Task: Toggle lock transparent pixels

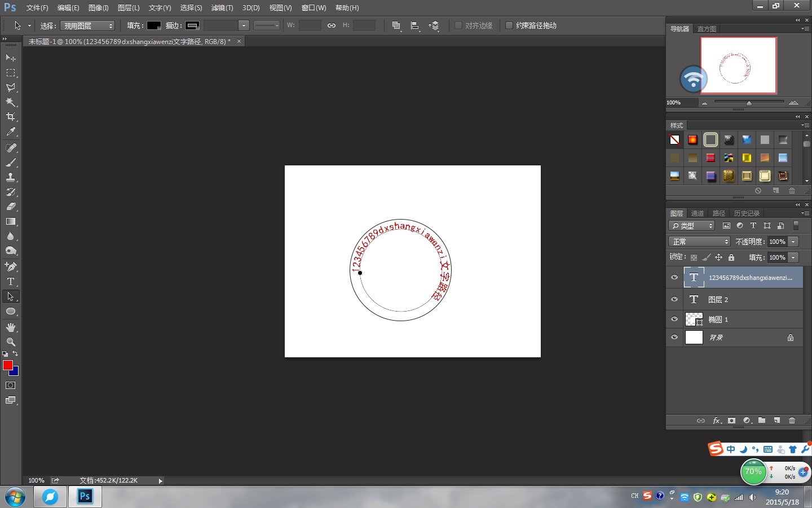Action: coord(694,257)
